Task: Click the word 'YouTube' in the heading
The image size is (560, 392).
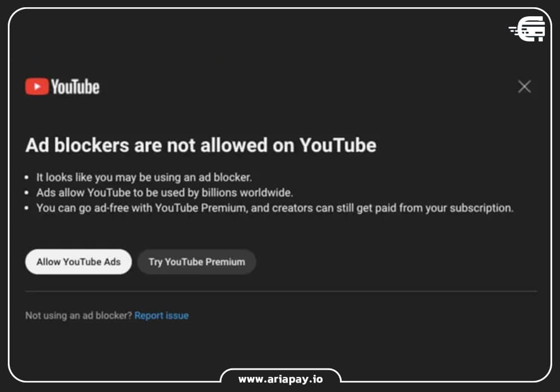Action: [338, 145]
